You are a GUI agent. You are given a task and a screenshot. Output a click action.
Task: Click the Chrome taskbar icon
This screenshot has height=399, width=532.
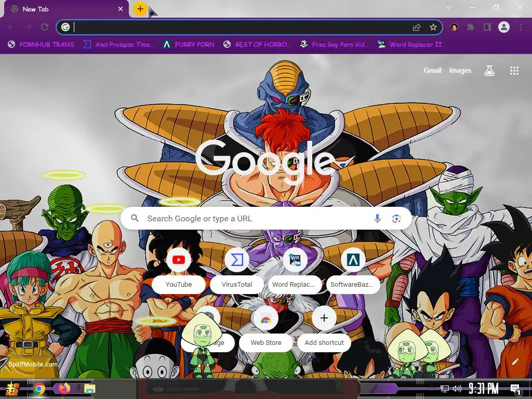pyautogui.click(x=39, y=389)
